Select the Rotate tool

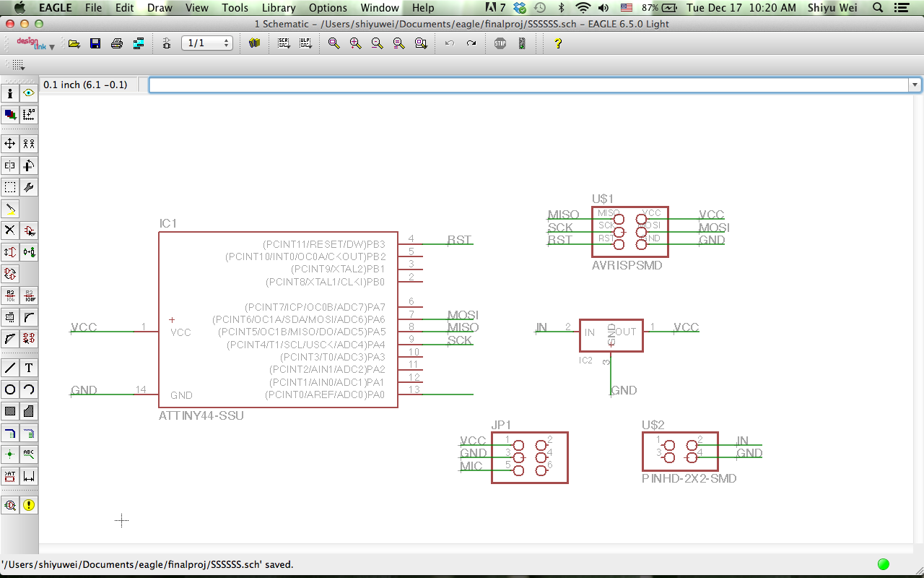[x=29, y=165]
